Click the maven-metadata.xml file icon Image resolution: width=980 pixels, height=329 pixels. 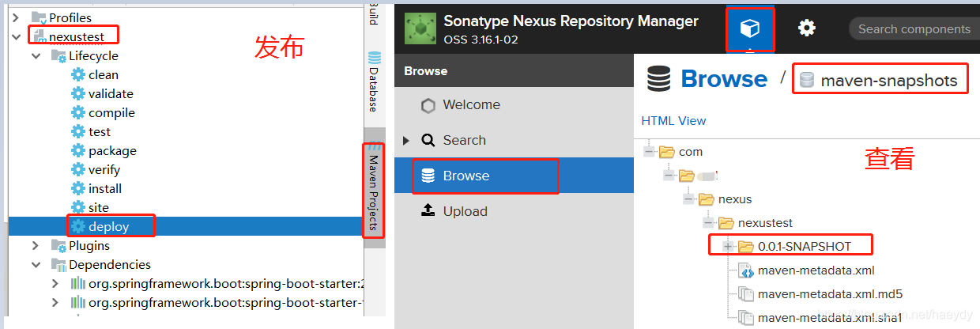(745, 270)
